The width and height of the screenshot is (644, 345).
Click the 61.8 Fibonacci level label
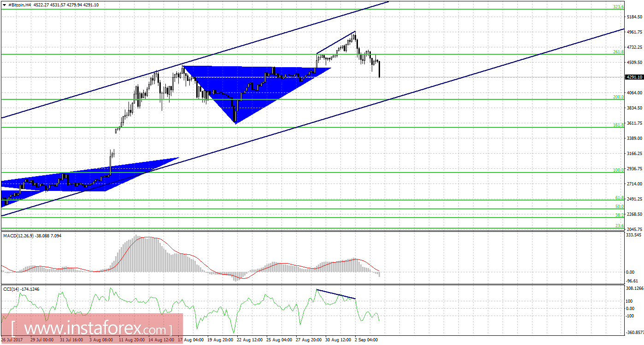(x=620, y=198)
